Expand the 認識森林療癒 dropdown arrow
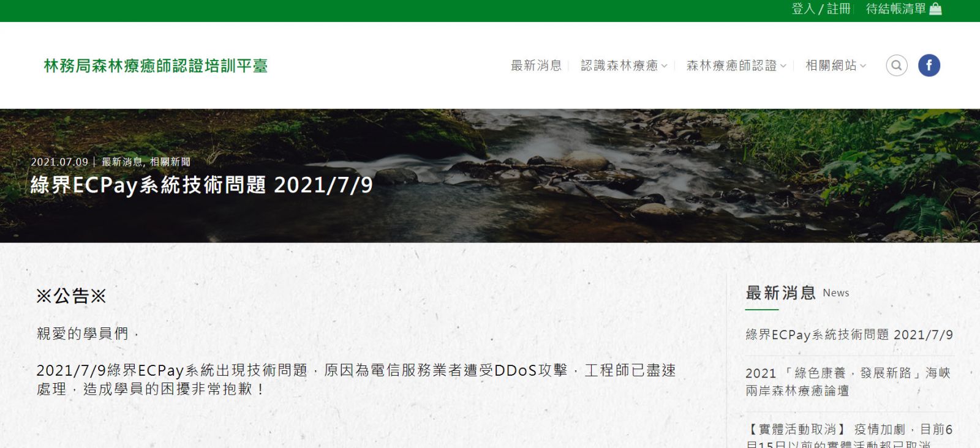 point(664,66)
